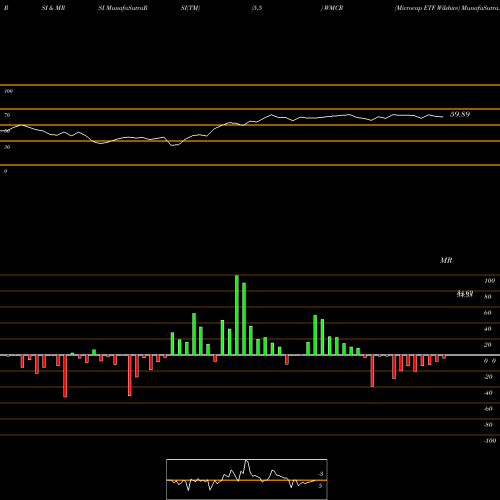The image size is (500, 500).
Task: Click the RSI 0 level axis label
Action: (5, 171)
